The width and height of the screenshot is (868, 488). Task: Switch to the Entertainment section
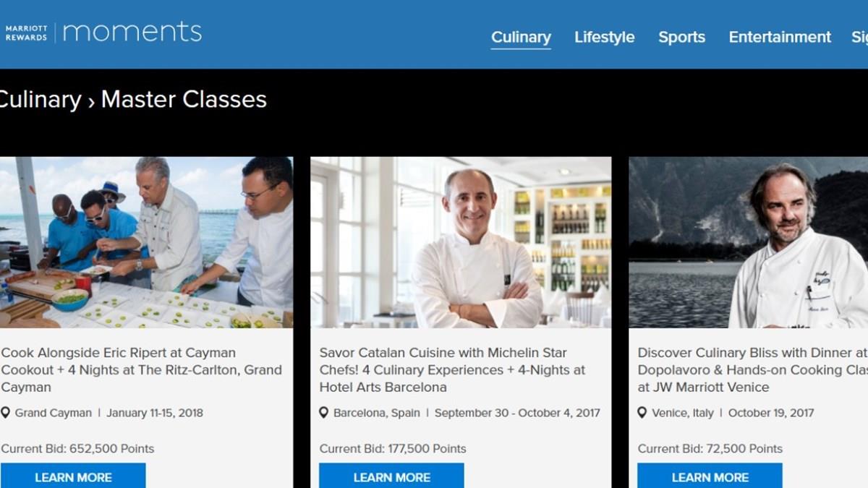tap(780, 37)
